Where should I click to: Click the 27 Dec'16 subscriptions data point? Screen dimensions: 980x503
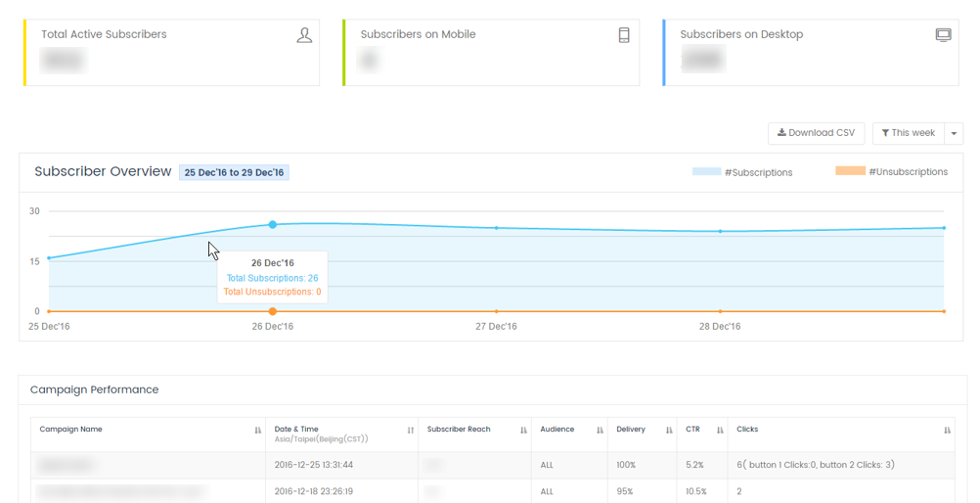coord(497,228)
